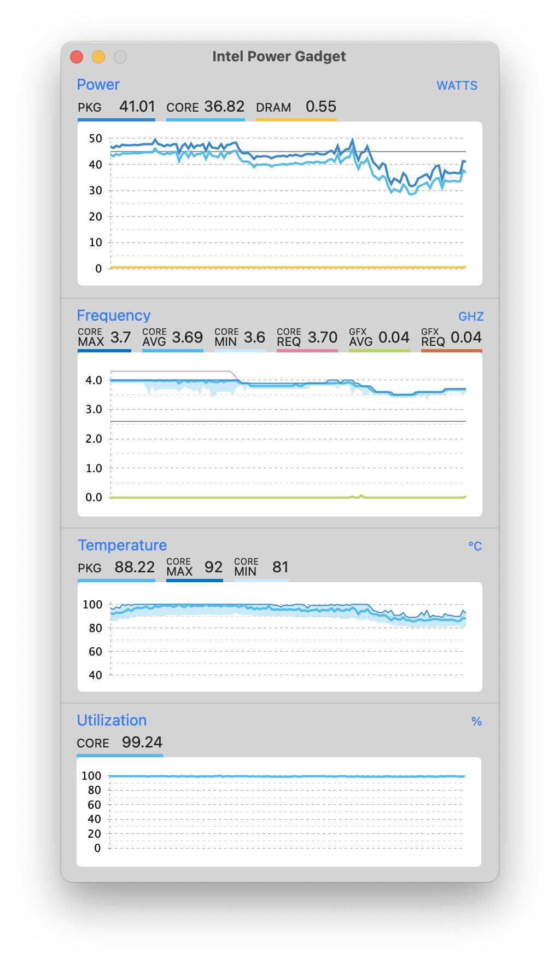Screen dimensions: 560x963
Task: Click the Utilization section heading
Action: point(112,721)
